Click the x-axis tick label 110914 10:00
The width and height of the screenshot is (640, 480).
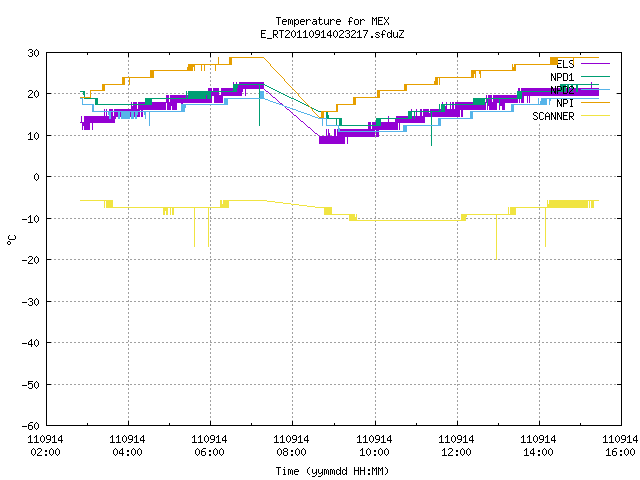pos(374,446)
